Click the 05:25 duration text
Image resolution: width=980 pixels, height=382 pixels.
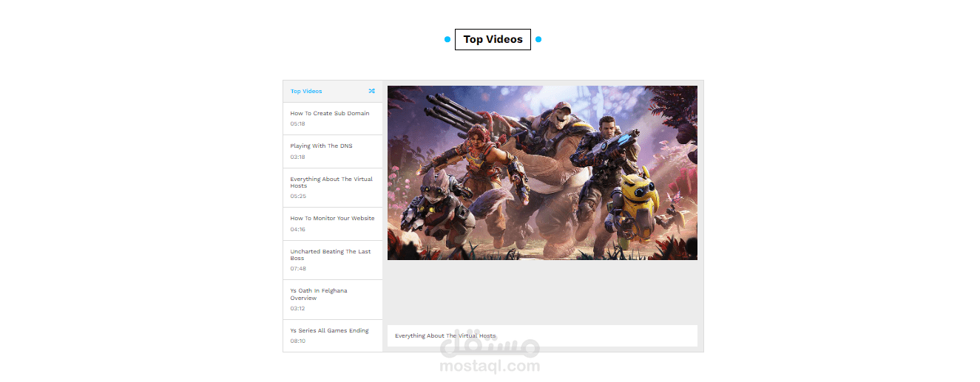(298, 196)
